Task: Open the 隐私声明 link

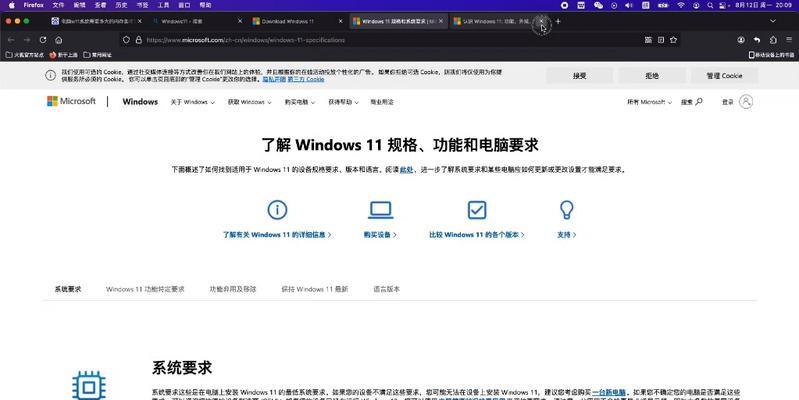Action: (x=274, y=79)
